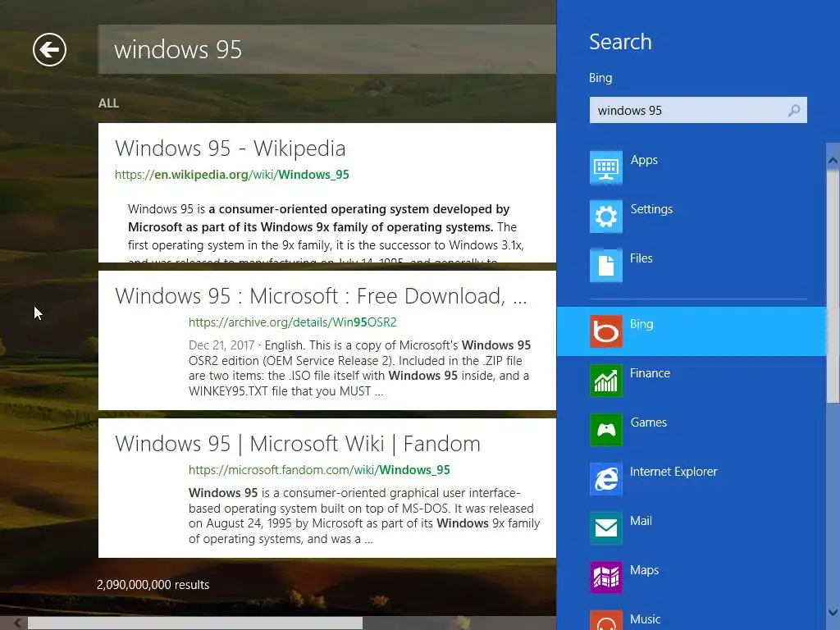
Task: Click the large windows 95 query header box
Action: click(326, 49)
